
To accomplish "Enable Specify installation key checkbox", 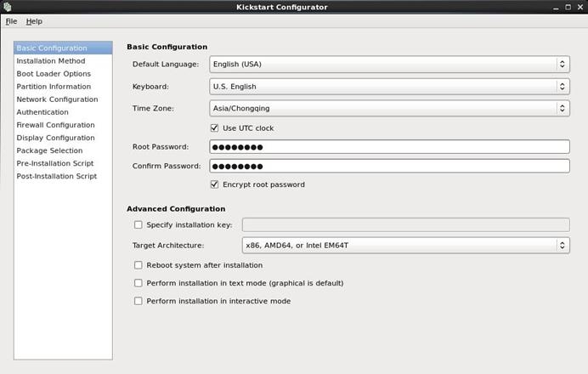I will coord(139,224).
